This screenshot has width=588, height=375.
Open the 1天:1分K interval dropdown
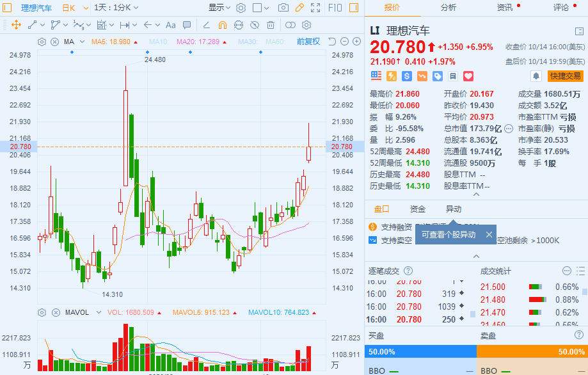(x=116, y=8)
